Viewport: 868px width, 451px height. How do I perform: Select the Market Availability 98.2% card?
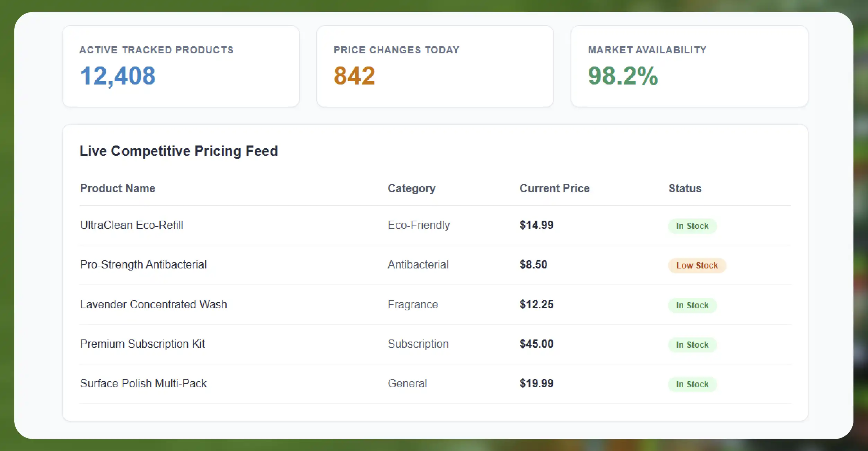(689, 66)
